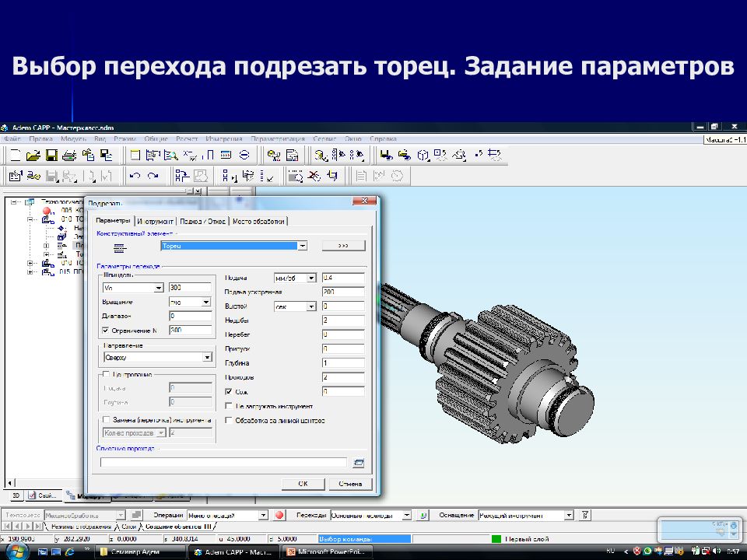The height and width of the screenshot is (560, 747).
Task: Open the Вращение rotation dropdown
Action: coord(206,303)
